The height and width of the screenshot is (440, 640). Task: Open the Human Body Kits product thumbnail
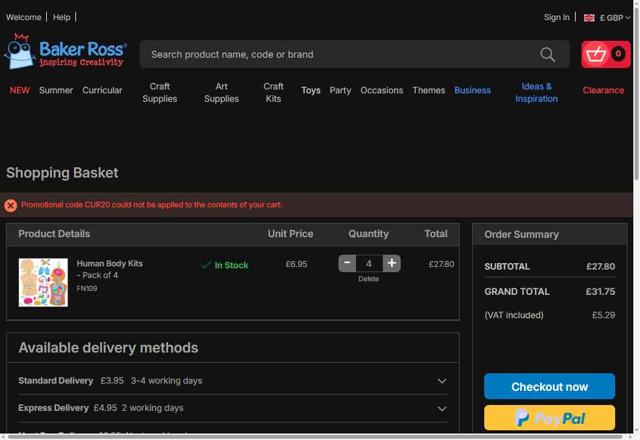click(x=43, y=282)
